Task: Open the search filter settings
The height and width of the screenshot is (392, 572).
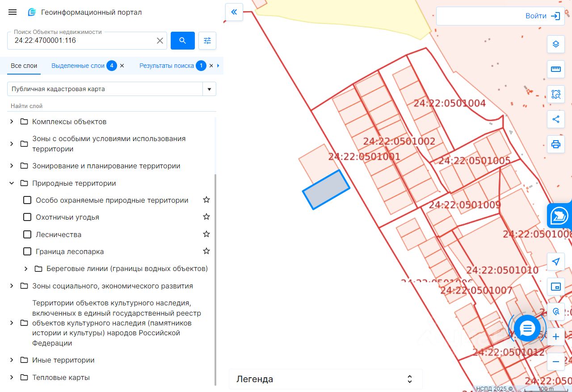Action: tap(207, 41)
